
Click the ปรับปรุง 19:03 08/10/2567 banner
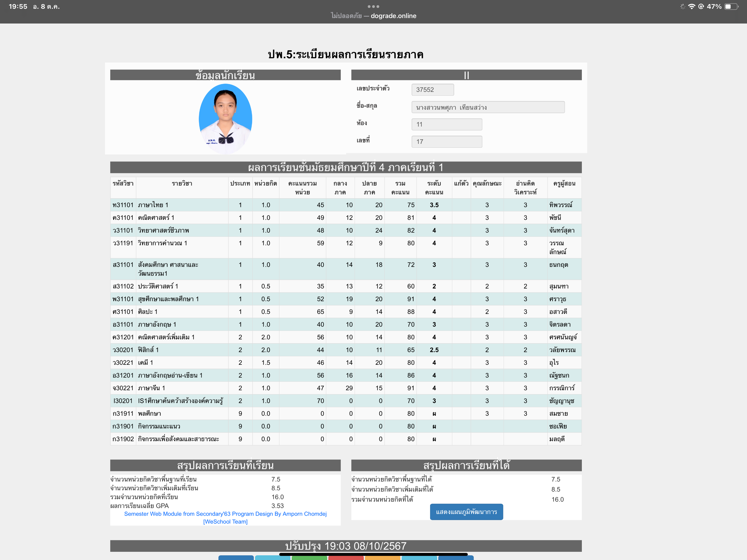pos(346,546)
